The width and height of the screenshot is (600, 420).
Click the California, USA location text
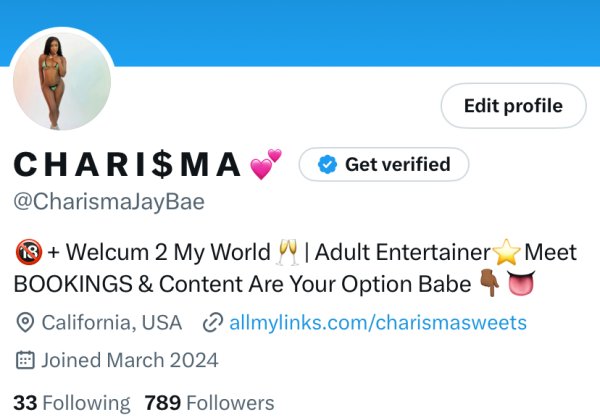112,322
